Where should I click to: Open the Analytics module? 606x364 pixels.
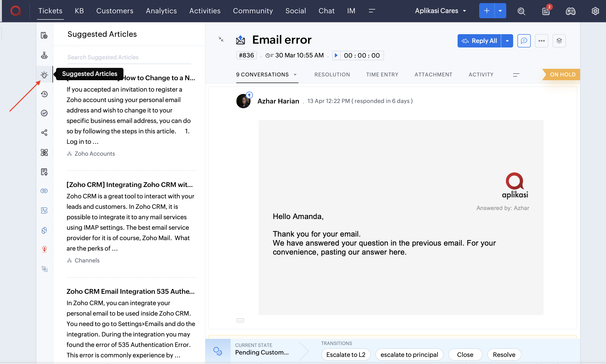161,11
